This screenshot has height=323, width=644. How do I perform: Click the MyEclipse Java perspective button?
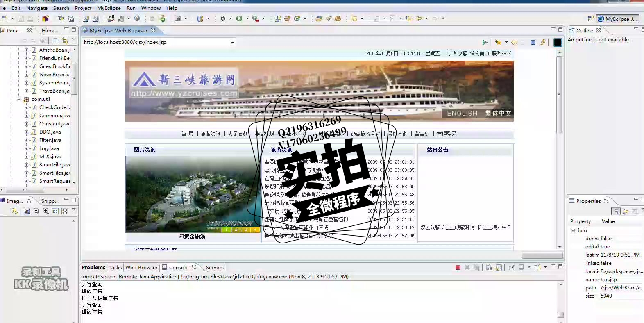pyautogui.click(x=617, y=19)
